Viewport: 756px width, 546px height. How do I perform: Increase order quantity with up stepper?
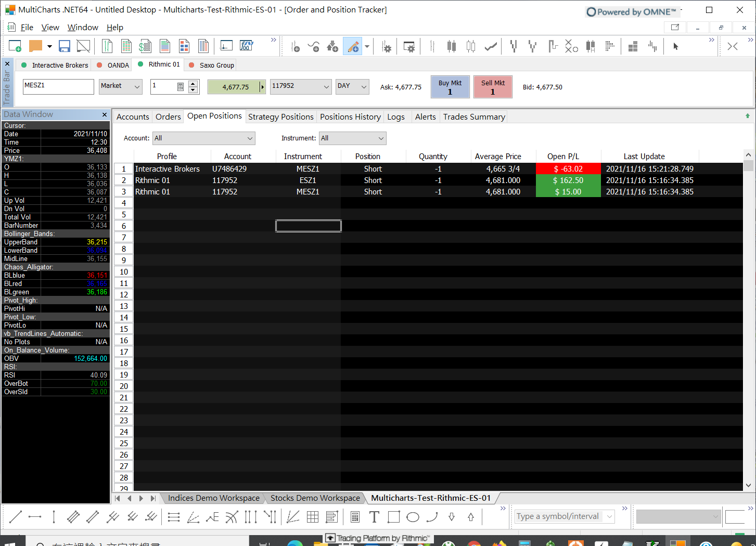click(x=193, y=83)
